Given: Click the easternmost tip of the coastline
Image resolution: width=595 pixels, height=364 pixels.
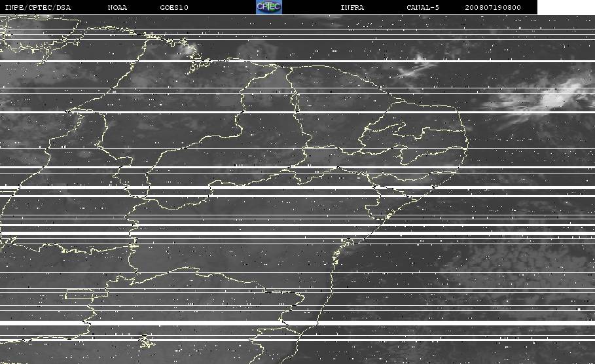Looking at the screenshot, I should 468,143.
